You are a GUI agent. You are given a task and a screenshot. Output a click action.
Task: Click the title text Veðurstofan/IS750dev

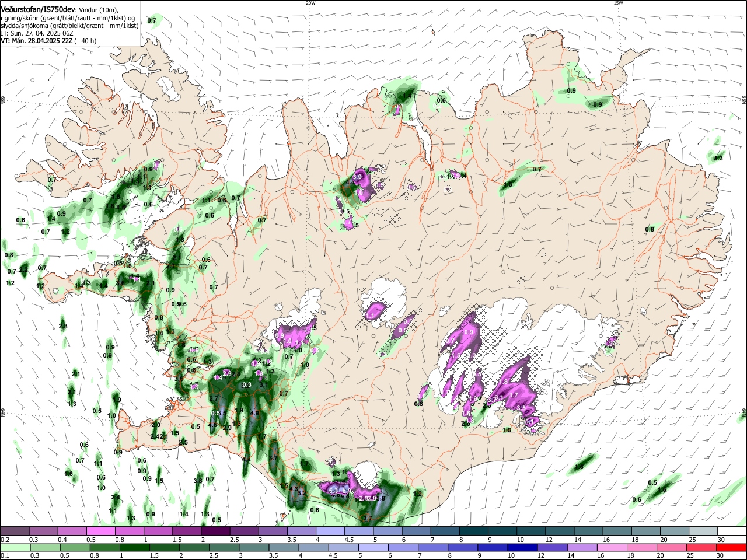[38, 9]
